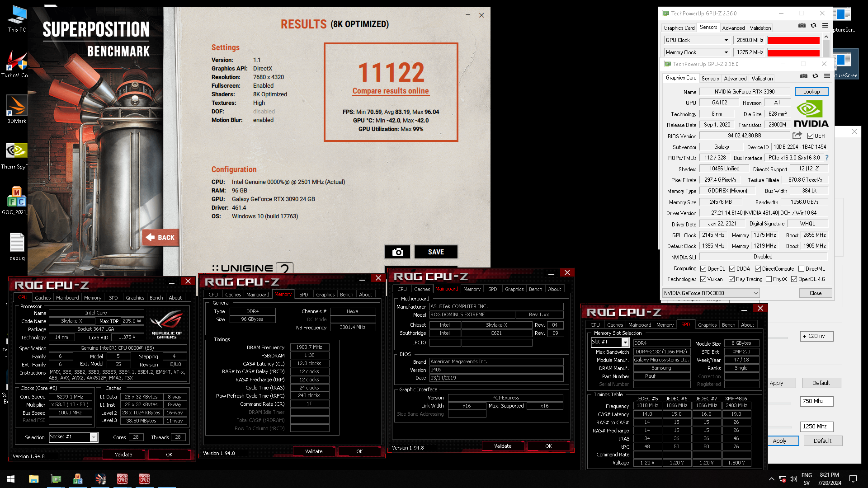Toggle the DirectCompute checkbox in GPU-Z

[758, 269]
